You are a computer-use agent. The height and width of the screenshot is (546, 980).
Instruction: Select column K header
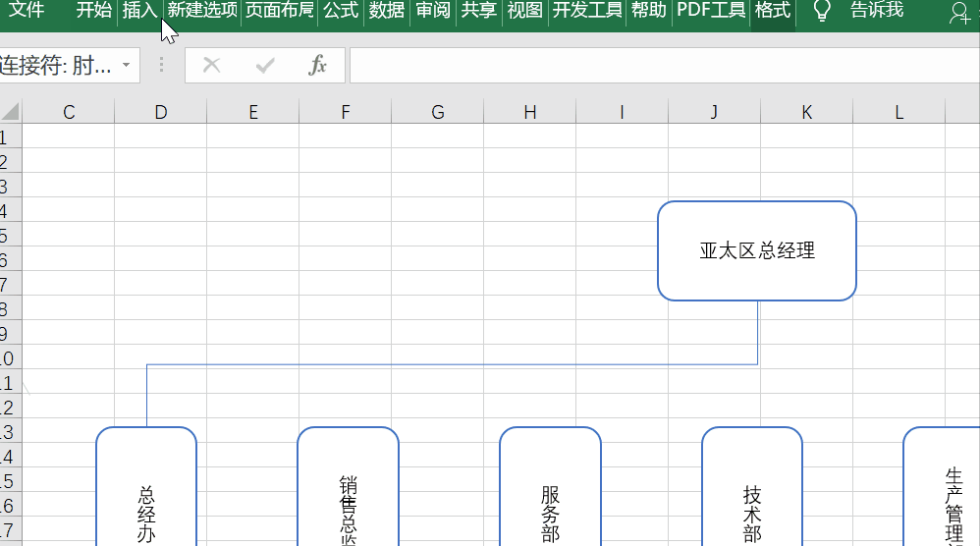click(x=807, y=113)
